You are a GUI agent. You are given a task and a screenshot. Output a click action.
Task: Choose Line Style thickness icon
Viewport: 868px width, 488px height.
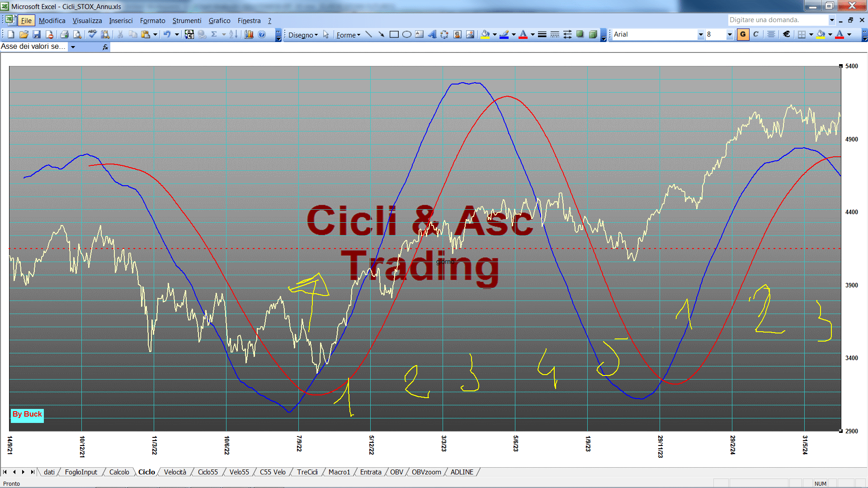coord(542,34)
